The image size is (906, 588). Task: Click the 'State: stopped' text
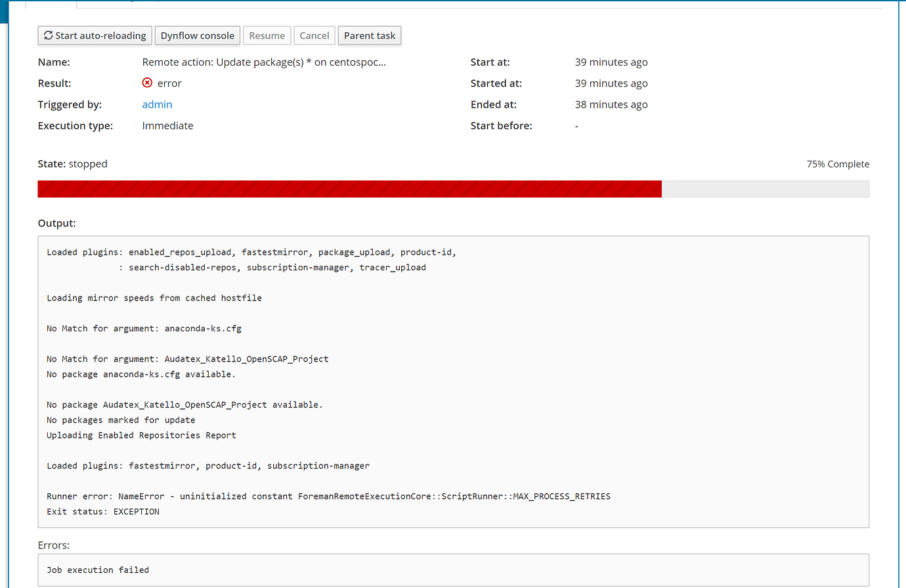click(x=72, y=164)
